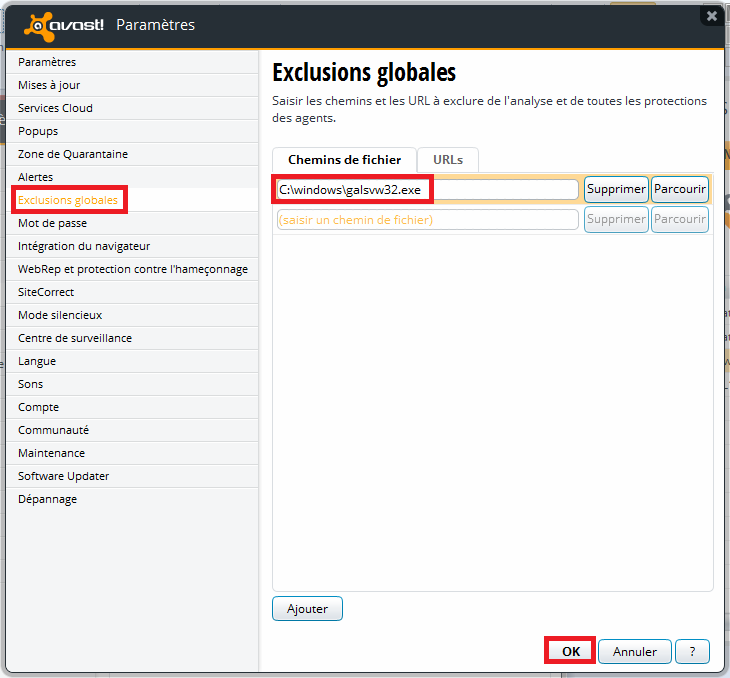730x678 pixels.
Task: Switch to the URLs tab
Action: point(448,160)
